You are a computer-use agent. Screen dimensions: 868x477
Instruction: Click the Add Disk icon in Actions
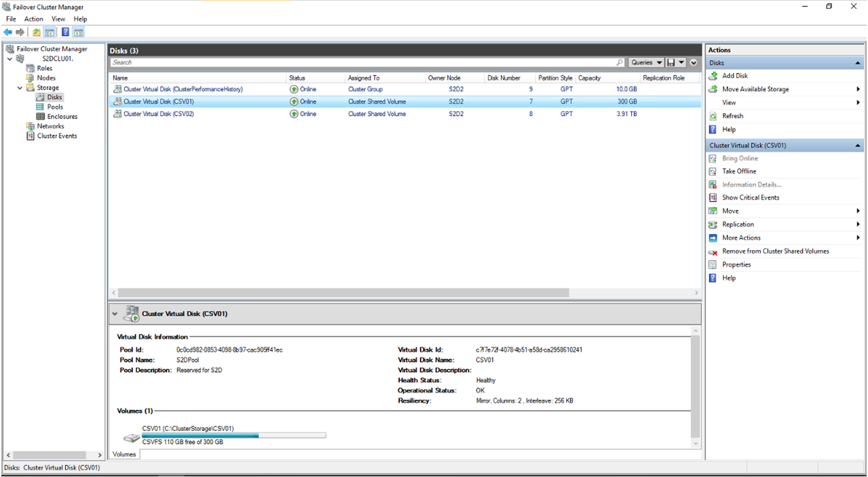point(713,76)
